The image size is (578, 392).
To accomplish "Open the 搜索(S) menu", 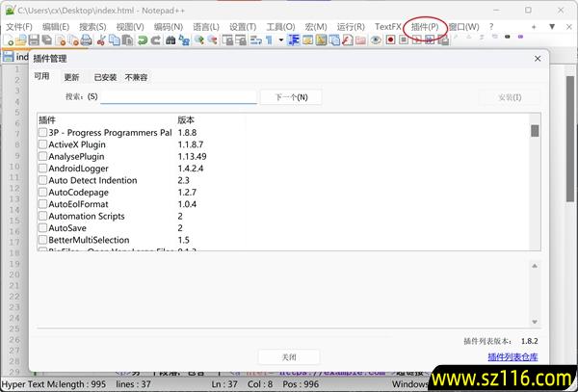I will 92,27.
